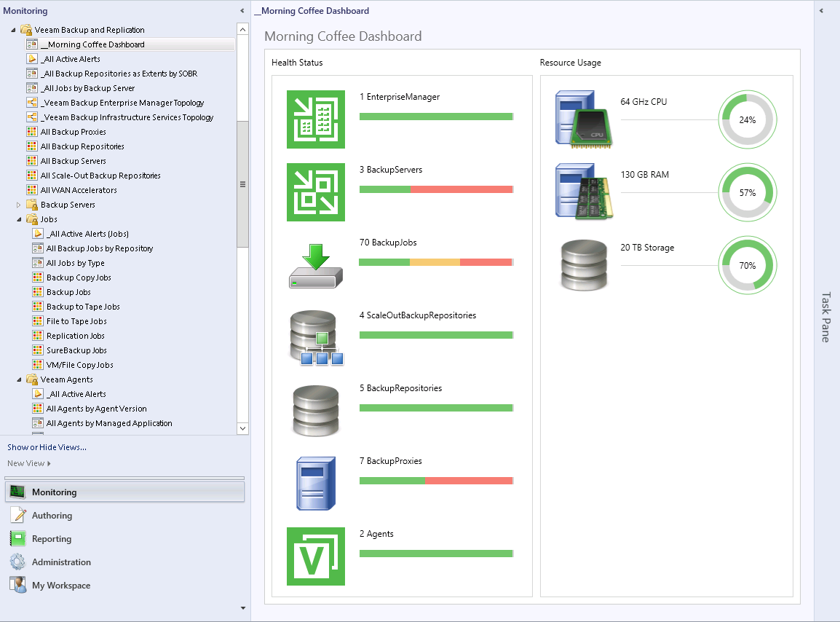The height and width of the screenshot is (622, 840).
Task: Select Backup to Tape Jobs row
Action: click(x=83, y=307)
